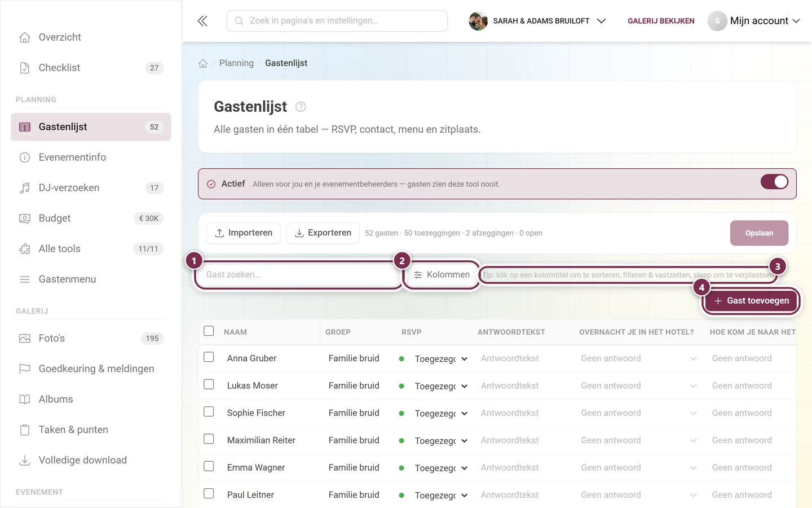Open Gastenlijst in the sidebar

click(91, 127)
